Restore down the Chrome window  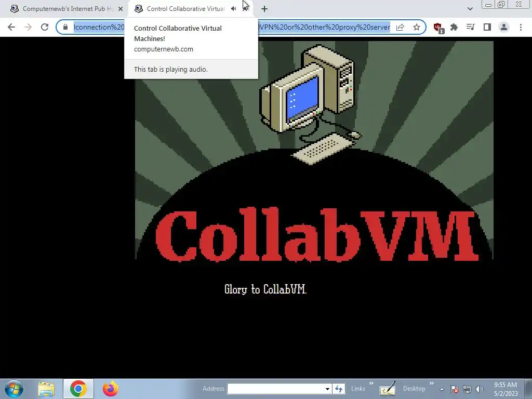(x=501, y=4)
